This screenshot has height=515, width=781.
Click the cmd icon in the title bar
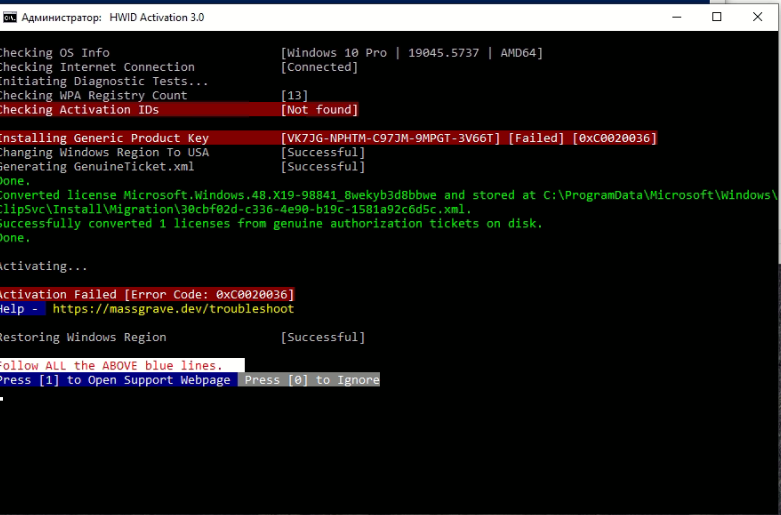click(x=9, y=17)
